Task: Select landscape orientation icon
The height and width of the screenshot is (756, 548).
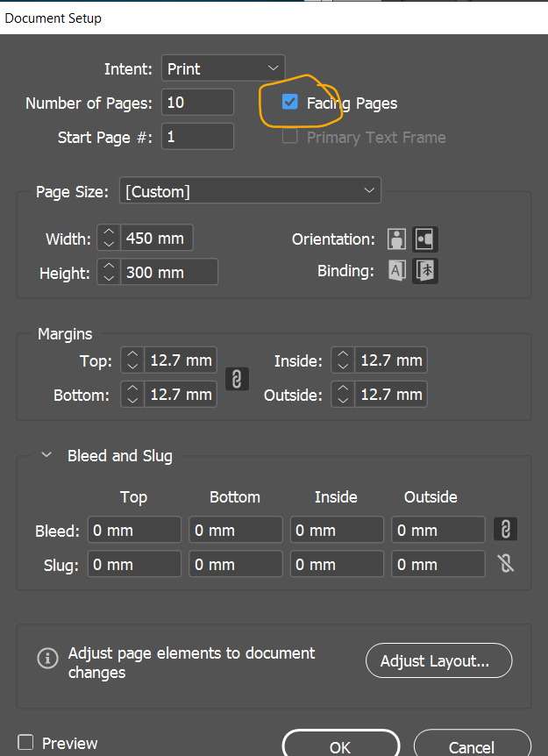Action: click(425, 239)
